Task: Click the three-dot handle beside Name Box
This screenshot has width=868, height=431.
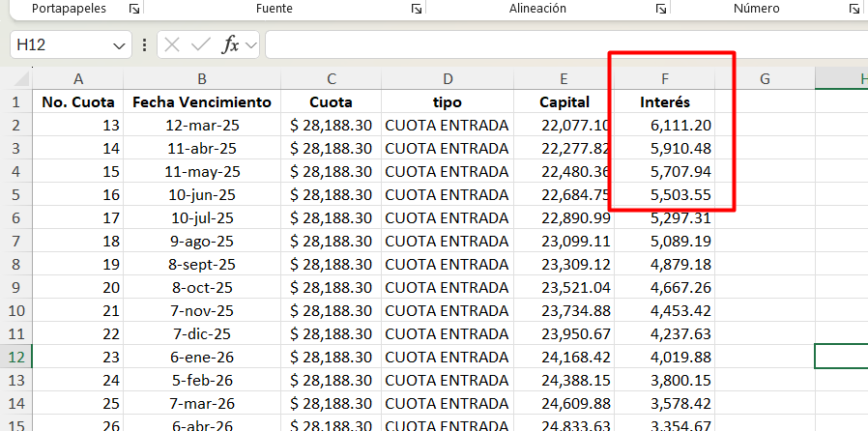Action: tap(144, 44)
